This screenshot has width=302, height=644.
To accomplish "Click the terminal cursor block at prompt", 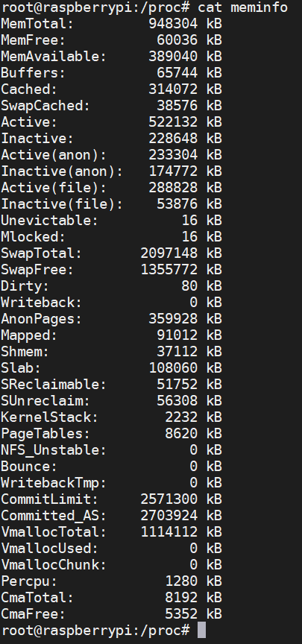I will (201, 630).
